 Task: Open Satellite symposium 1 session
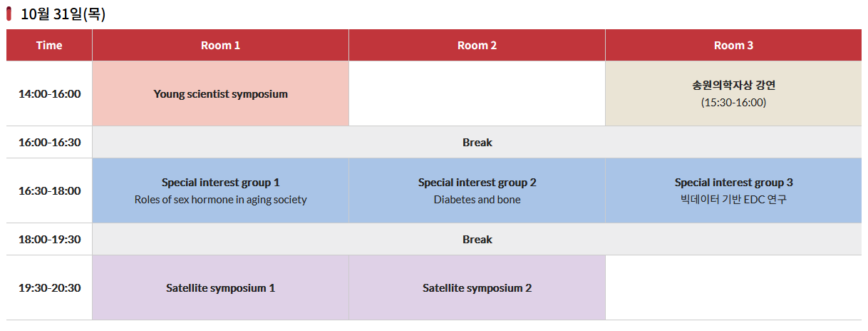coord(220,287)
